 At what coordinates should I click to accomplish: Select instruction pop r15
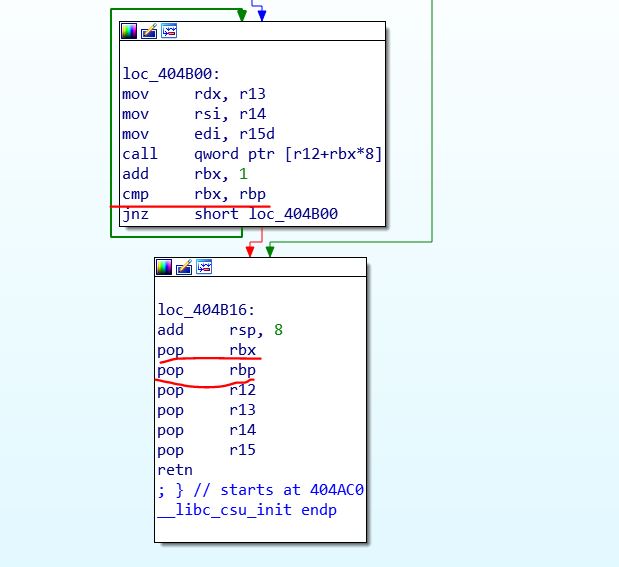tap(206, 450)
